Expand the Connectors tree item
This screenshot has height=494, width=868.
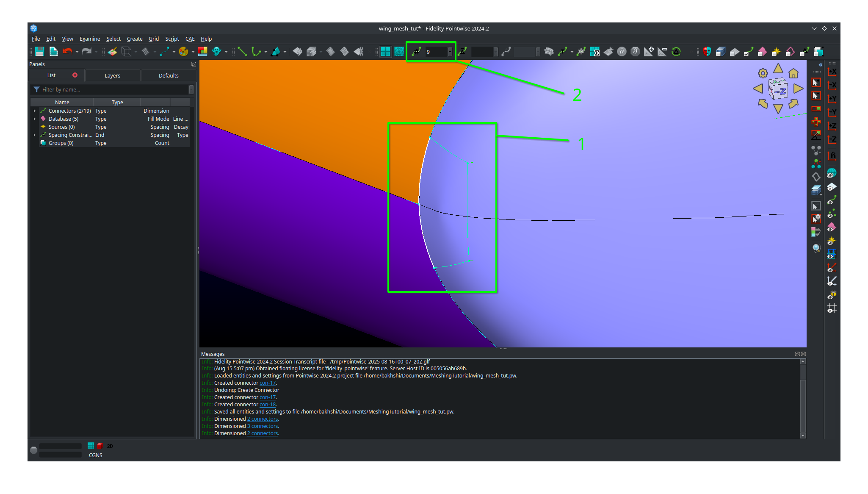click(35, 111)
